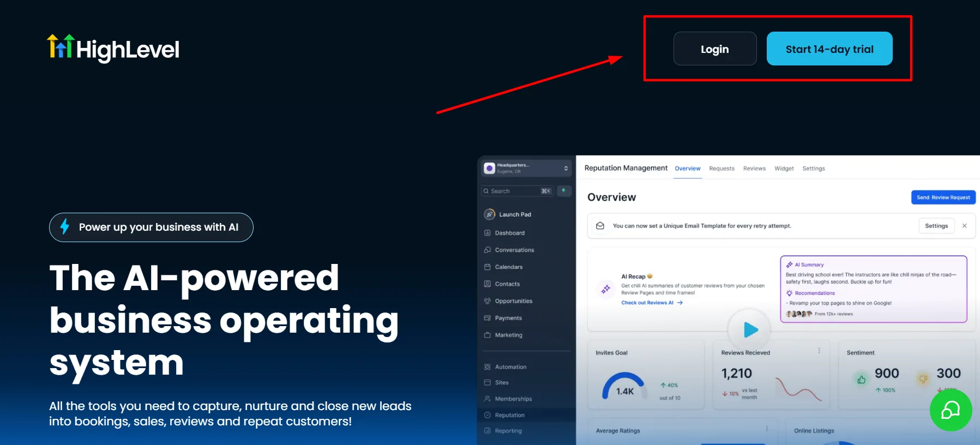Click the HighLevel logo

[113, 49]
